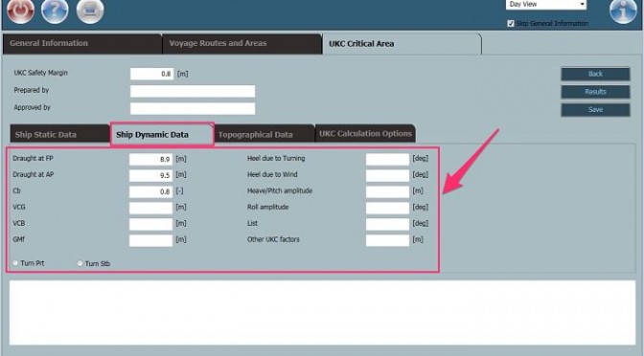Click the "Heave/Pitch amplitude" label
Viewport: 644px width, 356px height.
(280, 190)
